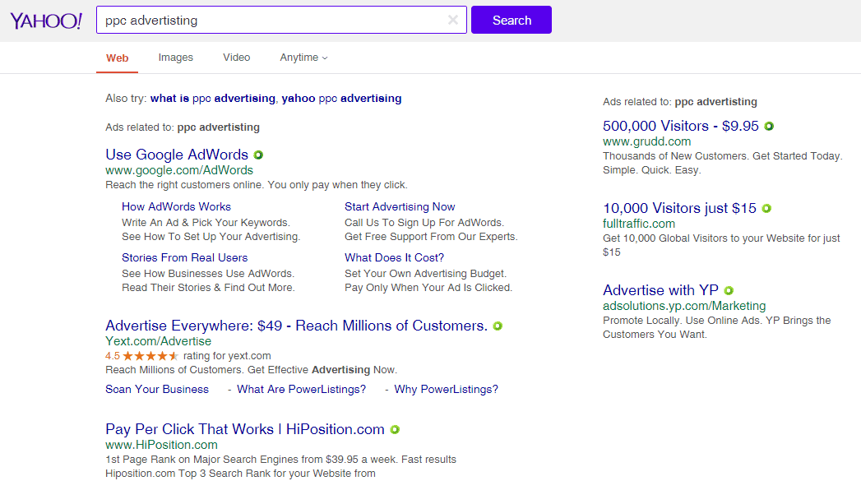The width and height of the screenshot is (861, 504).
Task: Open the adsolutions.yp.com/Marketing URL
Action: pyautogui.click(x=684, y=306)
